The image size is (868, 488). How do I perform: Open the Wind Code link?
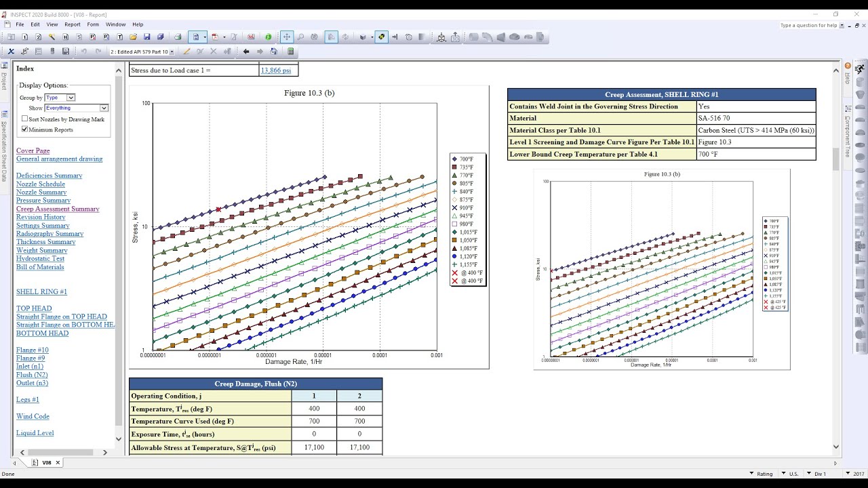pyautogui.click(x=33, y=416)
